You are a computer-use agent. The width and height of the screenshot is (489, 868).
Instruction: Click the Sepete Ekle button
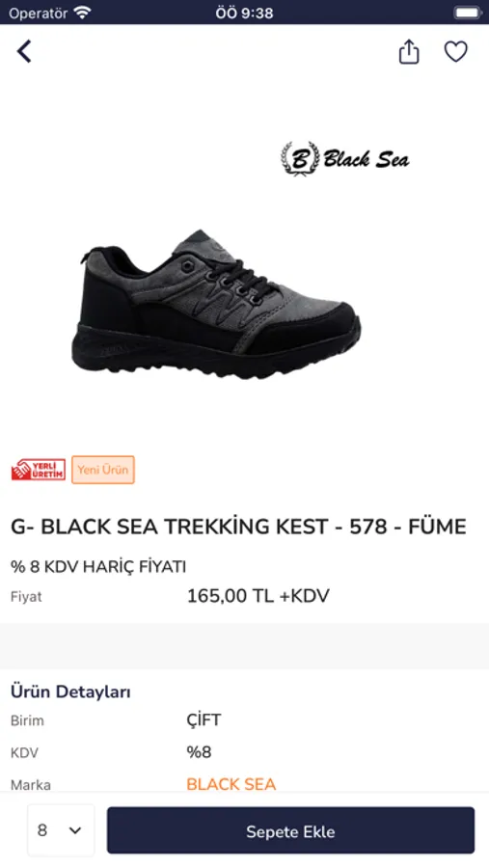[x=290, y=830]
